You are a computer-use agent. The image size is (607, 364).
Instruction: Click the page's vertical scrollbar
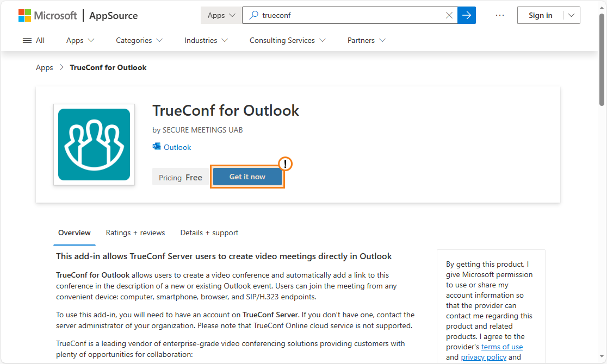point(602,60)
